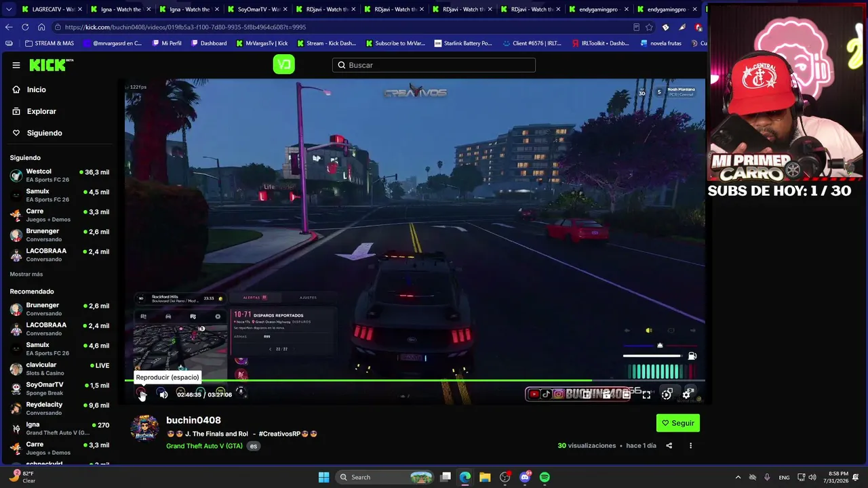Open the video's three-dot options menu
This screenshot has height=488, width=868.
(690, 445)
